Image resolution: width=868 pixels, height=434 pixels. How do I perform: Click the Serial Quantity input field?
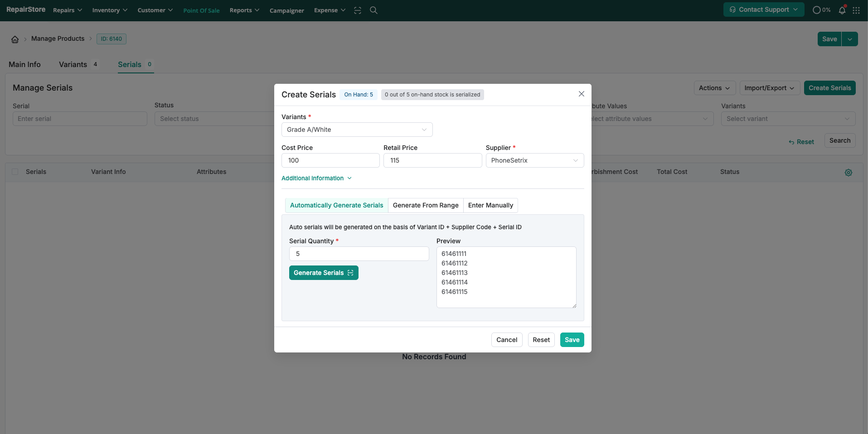[359, 254]
